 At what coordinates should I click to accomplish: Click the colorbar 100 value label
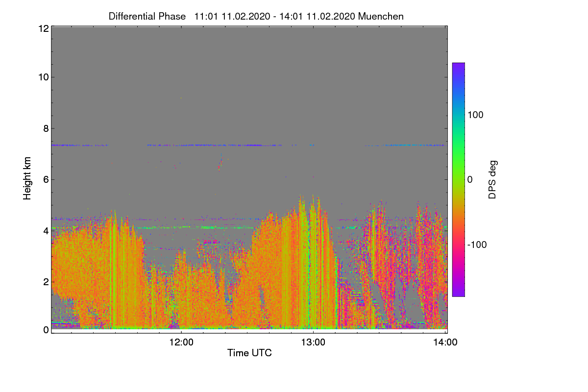pos(475,115)
